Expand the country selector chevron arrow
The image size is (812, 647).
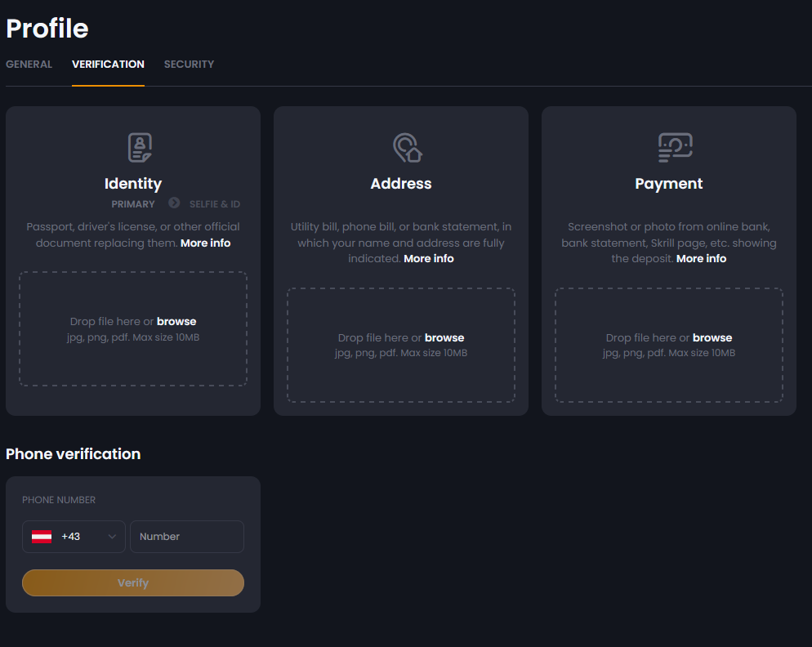(112, 537)
